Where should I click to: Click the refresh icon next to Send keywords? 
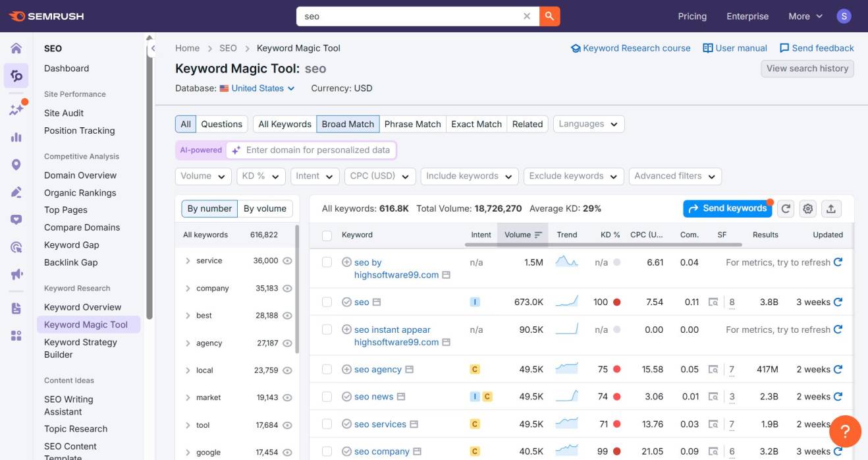click(785, 208)
